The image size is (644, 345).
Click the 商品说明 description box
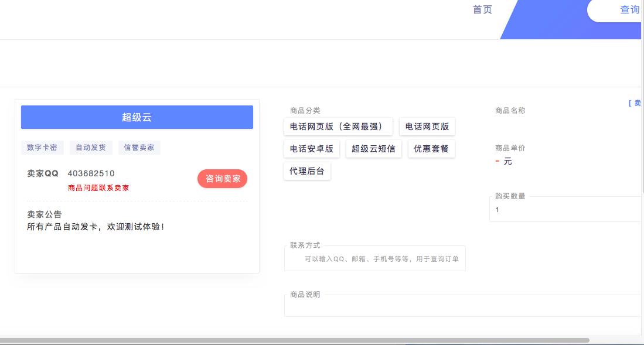pyautogui.click(x=463, y=306)
